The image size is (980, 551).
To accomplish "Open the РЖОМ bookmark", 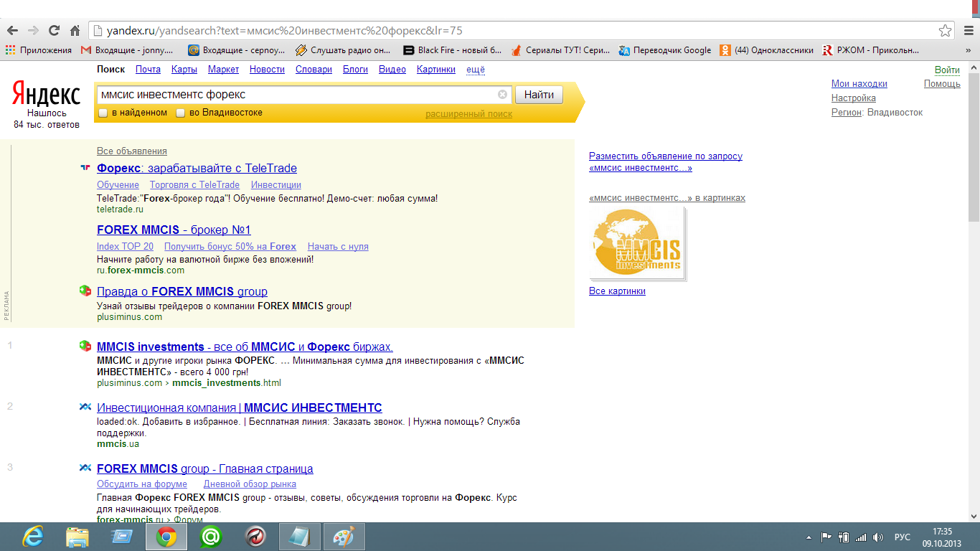I will 871,50.
